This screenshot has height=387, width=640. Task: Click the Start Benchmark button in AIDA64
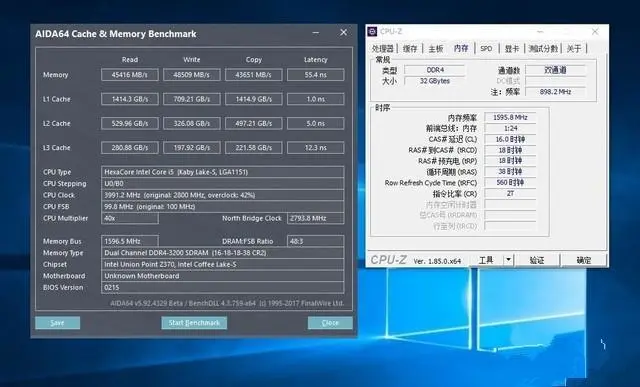coord(194,323)
